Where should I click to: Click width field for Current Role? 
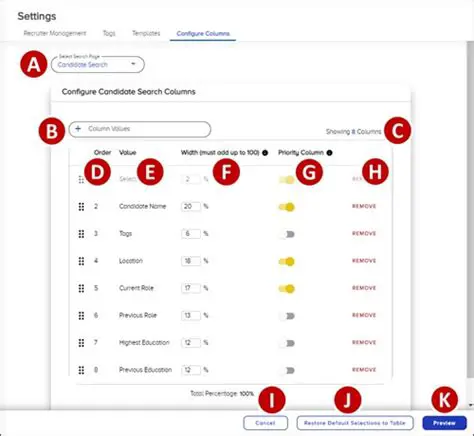(x=191, y=288)
